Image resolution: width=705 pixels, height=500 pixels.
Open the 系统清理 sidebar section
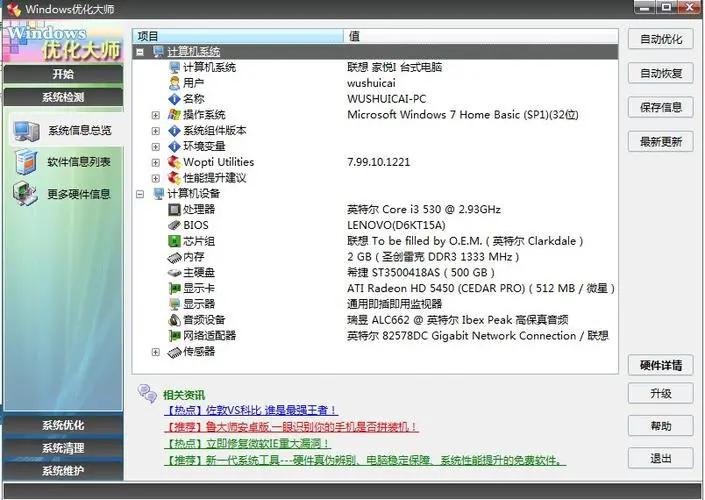pos(63,448)
